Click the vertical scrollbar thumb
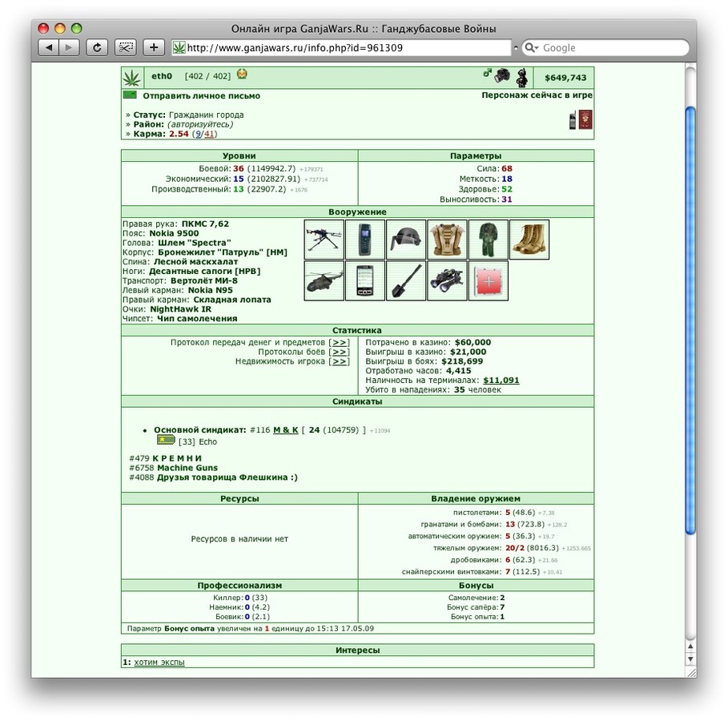 pos(690,320)
